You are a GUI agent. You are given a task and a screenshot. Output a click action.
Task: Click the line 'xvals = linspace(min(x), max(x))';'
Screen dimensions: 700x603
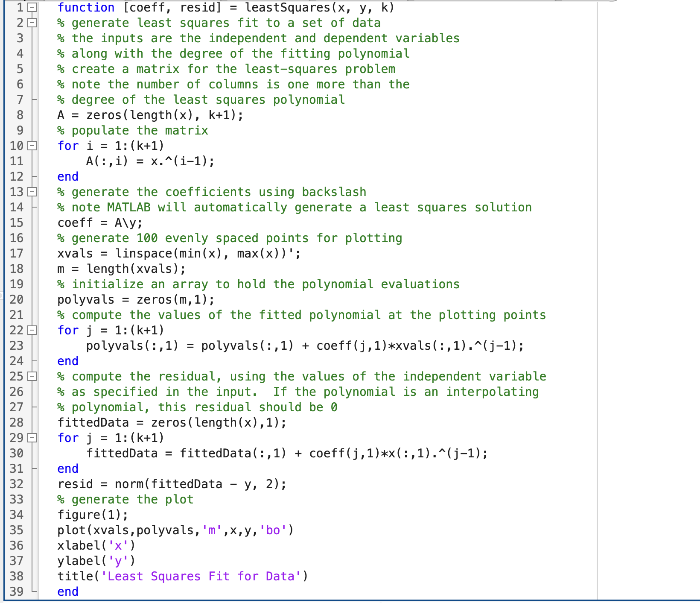(x=179, y=254)
